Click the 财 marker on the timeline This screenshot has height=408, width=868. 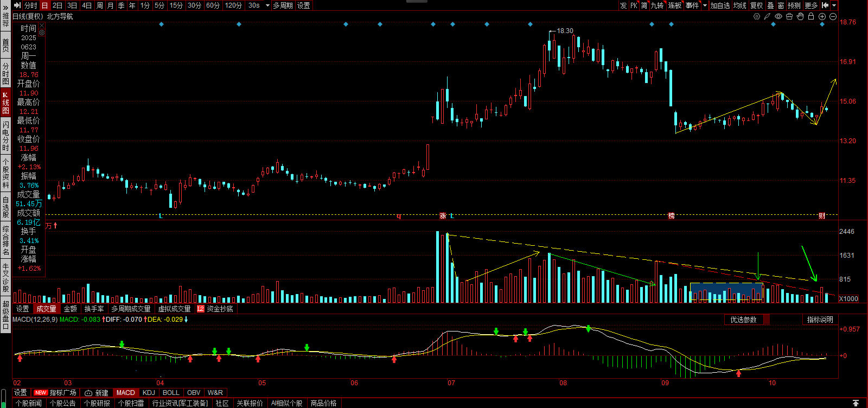click(x=822, y=216)
